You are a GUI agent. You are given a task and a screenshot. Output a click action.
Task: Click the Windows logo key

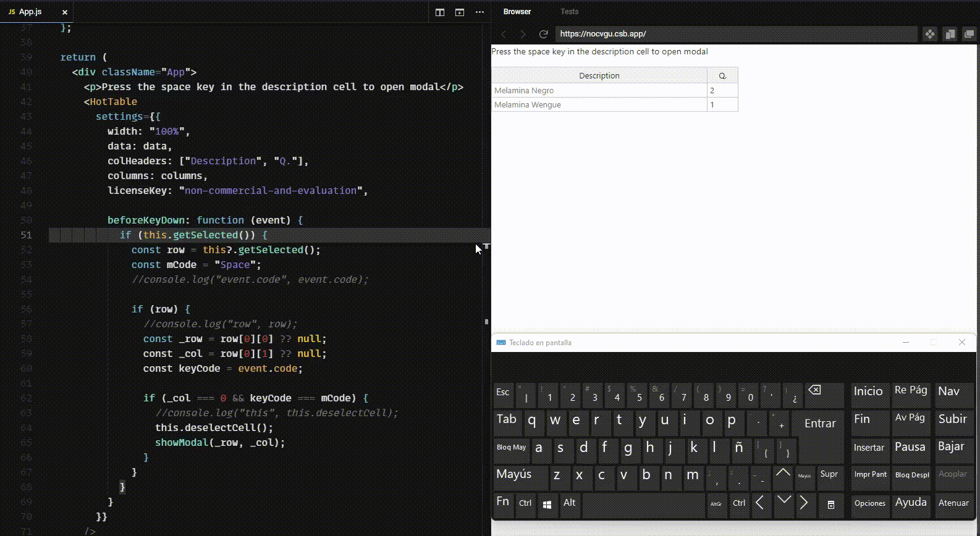pyautogui.click(x=547, y=505)
